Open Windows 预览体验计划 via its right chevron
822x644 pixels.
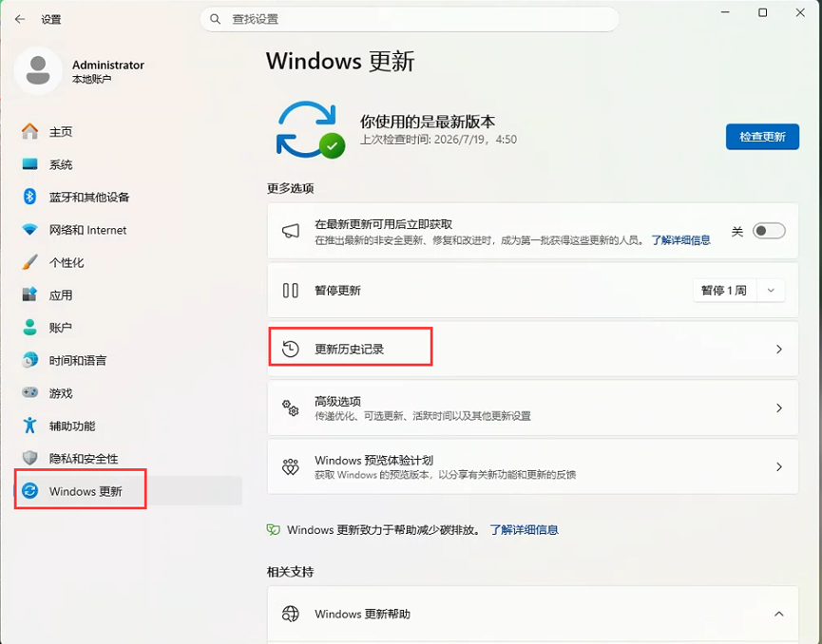point(779,466)
